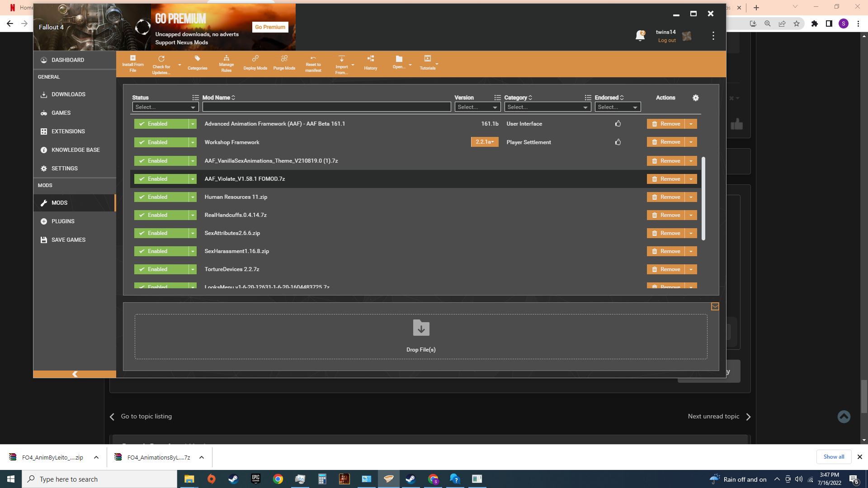Toggle Enabled for RealHandcuffs.0.4.14.7z
The width and height of the screenshot is (868, 488).
point(161,215)
